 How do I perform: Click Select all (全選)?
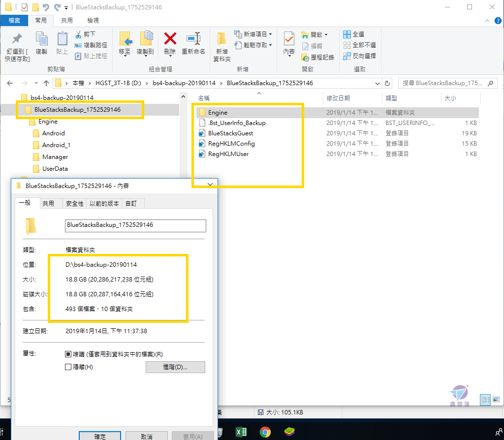pos(353,34)
